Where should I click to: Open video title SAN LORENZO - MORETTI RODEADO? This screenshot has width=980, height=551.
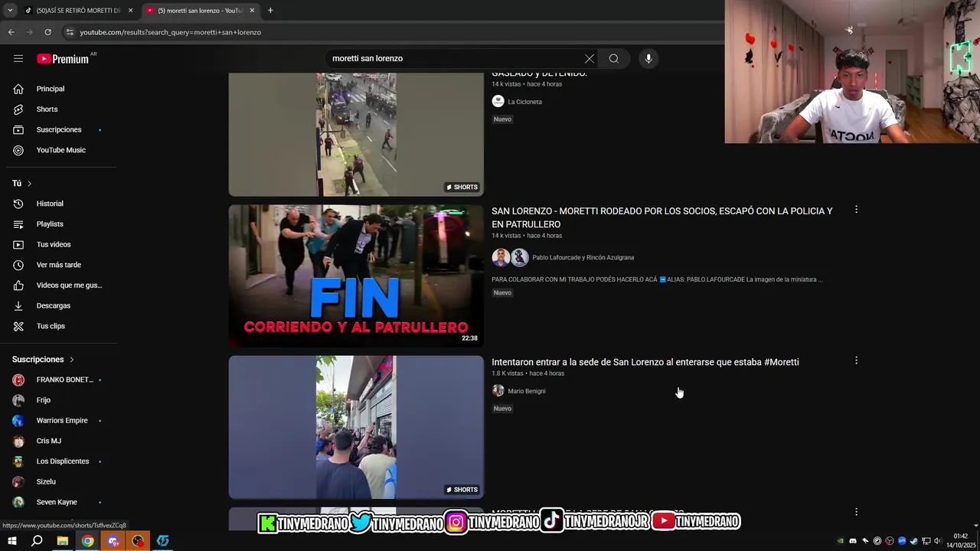click(662, 217)
